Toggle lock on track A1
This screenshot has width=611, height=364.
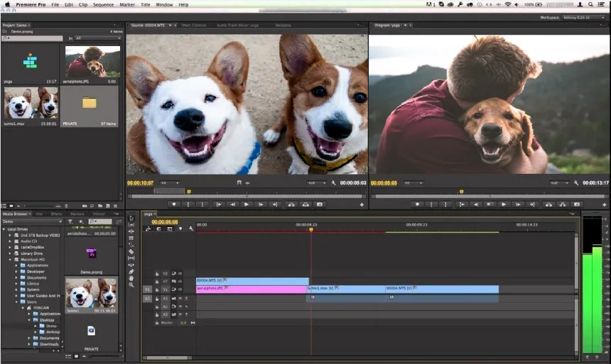(157, 299)
